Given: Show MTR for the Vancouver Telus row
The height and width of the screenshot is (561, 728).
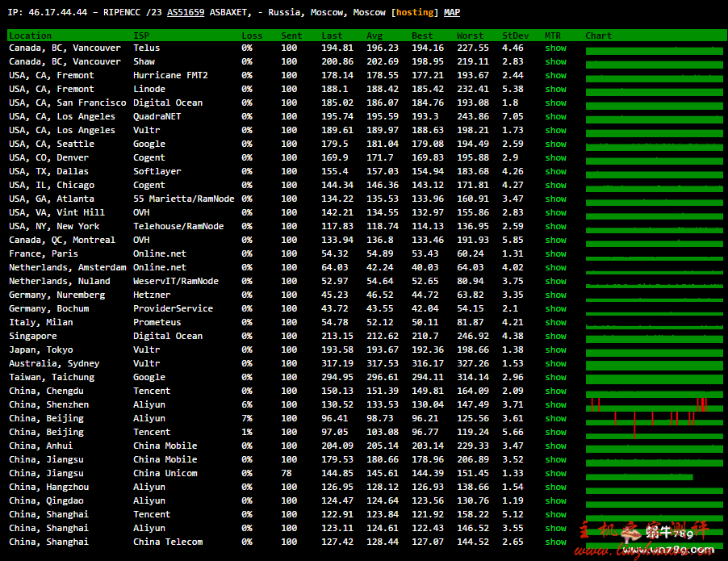Looking at the screenshot, I should point(555,48).
